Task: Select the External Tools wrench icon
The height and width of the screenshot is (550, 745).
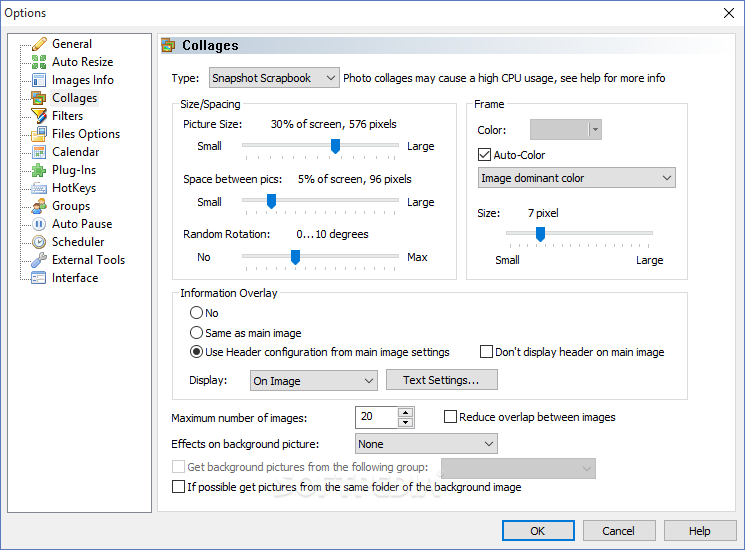Action: (x=39, y=260)
